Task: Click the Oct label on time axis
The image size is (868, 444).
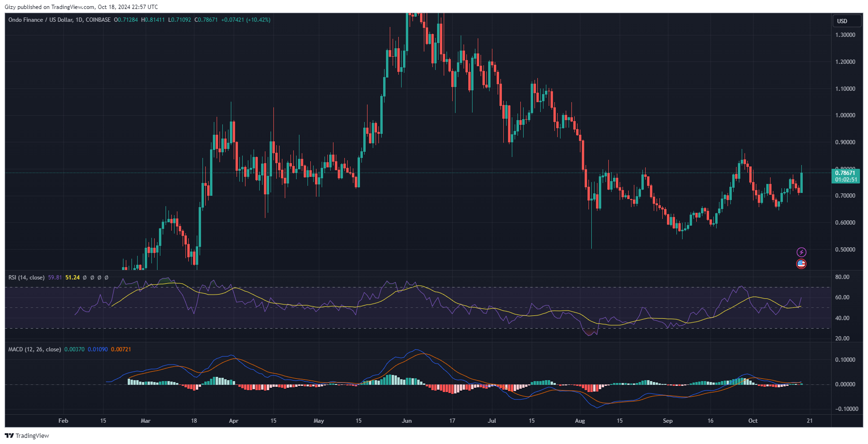Action: point(753,421)
